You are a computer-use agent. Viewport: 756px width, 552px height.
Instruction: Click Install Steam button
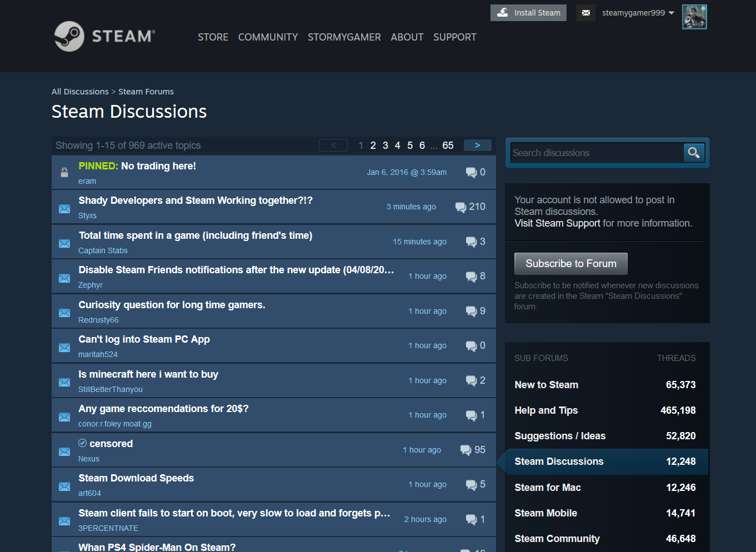[528, 13]
